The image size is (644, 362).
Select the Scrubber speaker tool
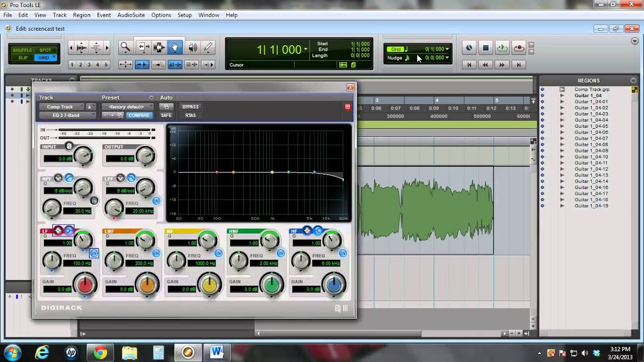coord(192,47)
